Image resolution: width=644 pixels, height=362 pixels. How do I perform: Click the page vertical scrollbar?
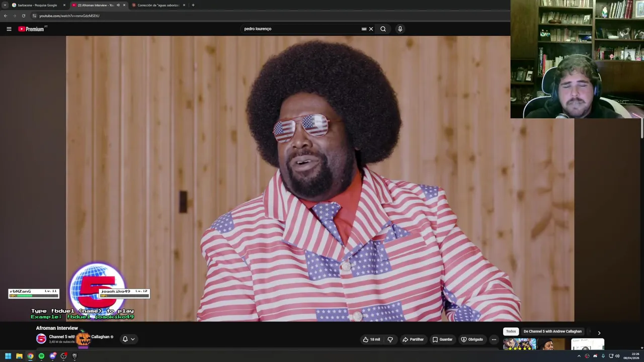pyautogui.click(x=641, y=128)
